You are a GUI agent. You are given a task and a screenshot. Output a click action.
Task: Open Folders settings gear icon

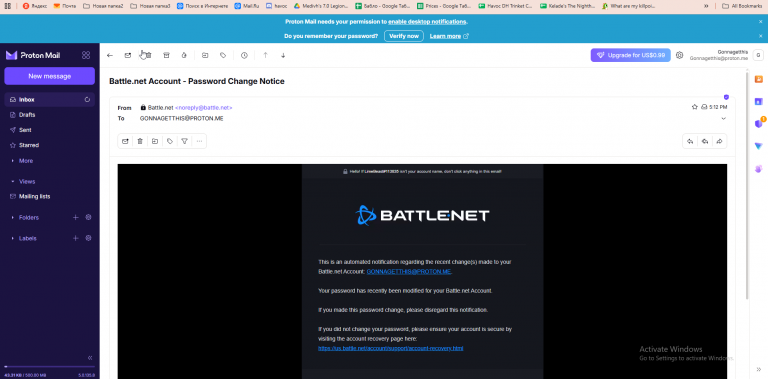point(89,217)
